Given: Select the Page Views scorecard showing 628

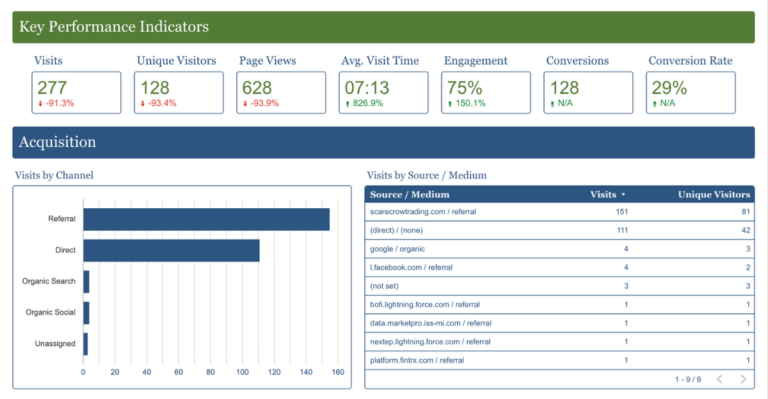Looking at the screenshot, I should pos(281,93).
